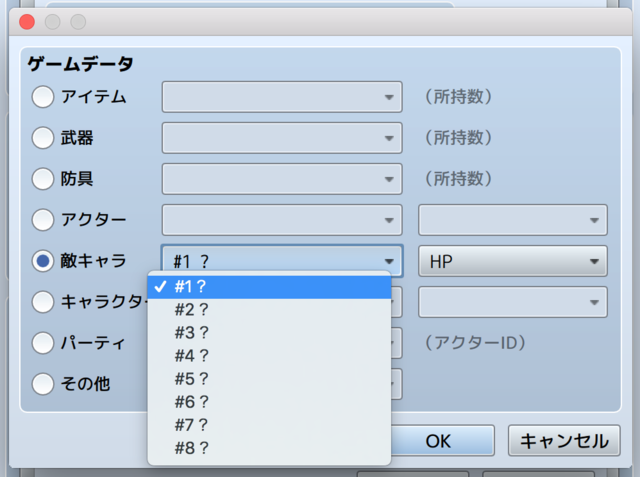Viewport: 640px width, 477px height.
Task: Select the 防具 radio button
Action: (x=43, y=179)
